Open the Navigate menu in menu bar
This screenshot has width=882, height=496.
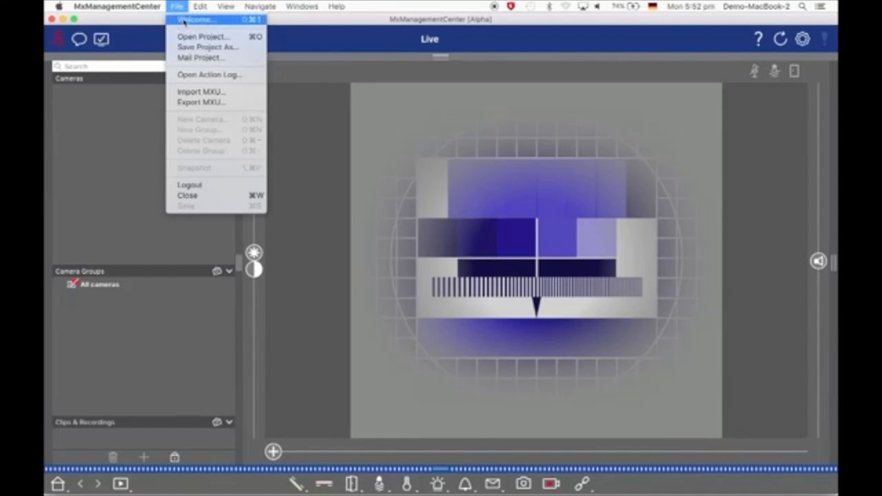[260, 6]
